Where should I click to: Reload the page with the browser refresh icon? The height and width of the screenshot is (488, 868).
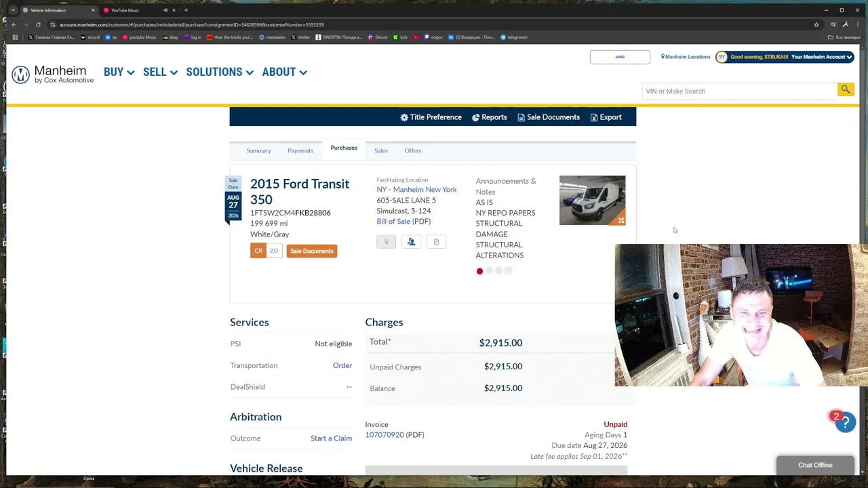38,24
